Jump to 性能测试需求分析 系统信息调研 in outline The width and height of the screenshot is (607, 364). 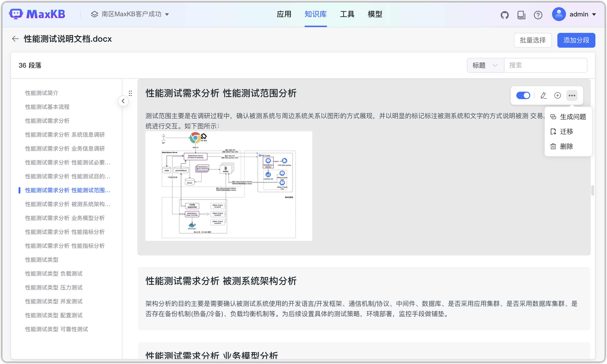[65, 135]
